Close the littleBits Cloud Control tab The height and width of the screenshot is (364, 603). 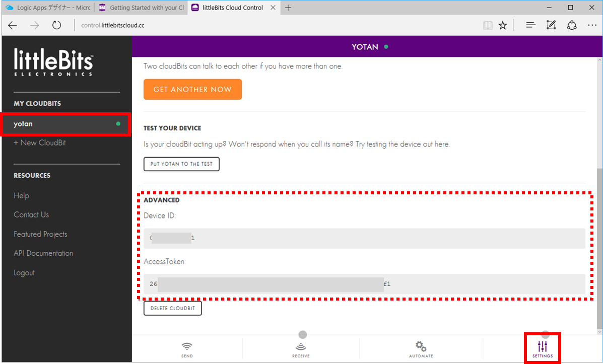[x=273, y=8]
